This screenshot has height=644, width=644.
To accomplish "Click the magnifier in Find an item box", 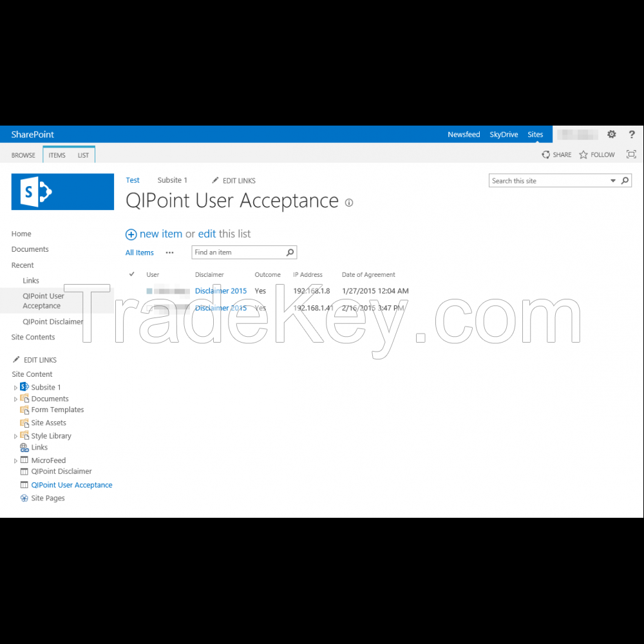I will (x=290, y=252).
